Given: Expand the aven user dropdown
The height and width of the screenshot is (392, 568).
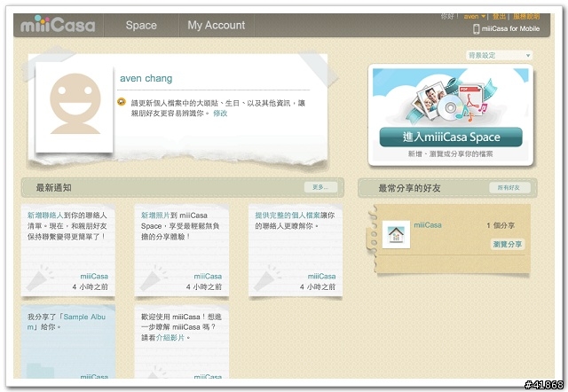Looking at the screenshot, I should pos(475,17).
